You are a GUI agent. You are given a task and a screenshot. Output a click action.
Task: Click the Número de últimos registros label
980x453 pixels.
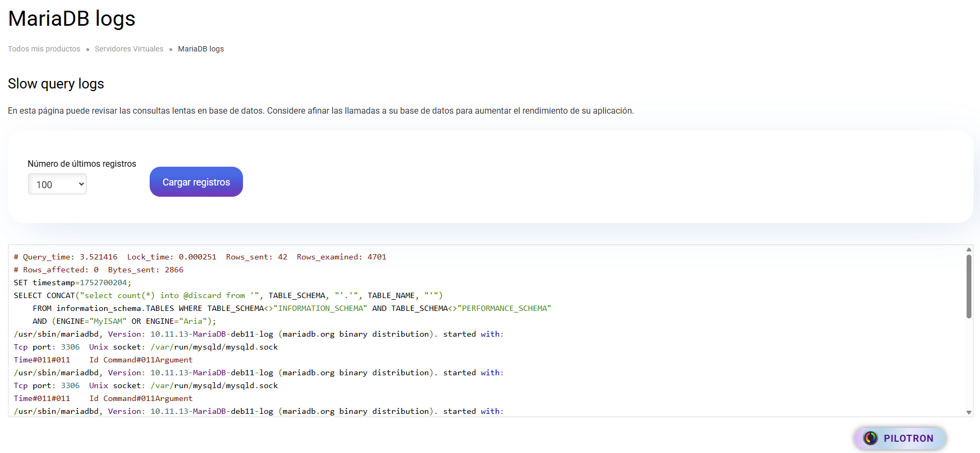click(82, 164)
